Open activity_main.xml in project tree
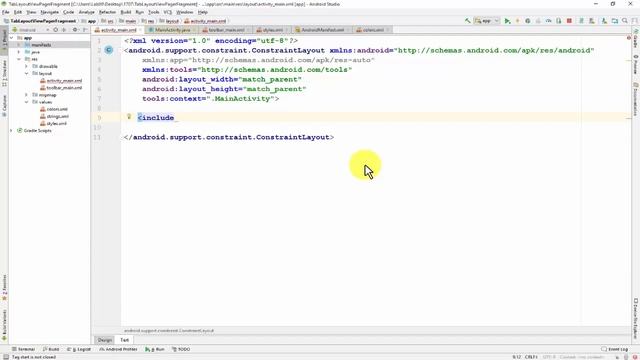Viewport: 640px width, 360px height. [x=64, y=81]
